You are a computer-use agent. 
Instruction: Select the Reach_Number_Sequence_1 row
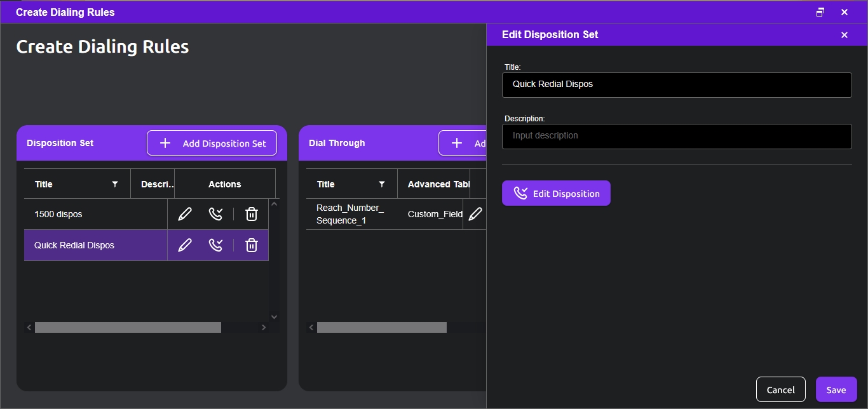397,214
